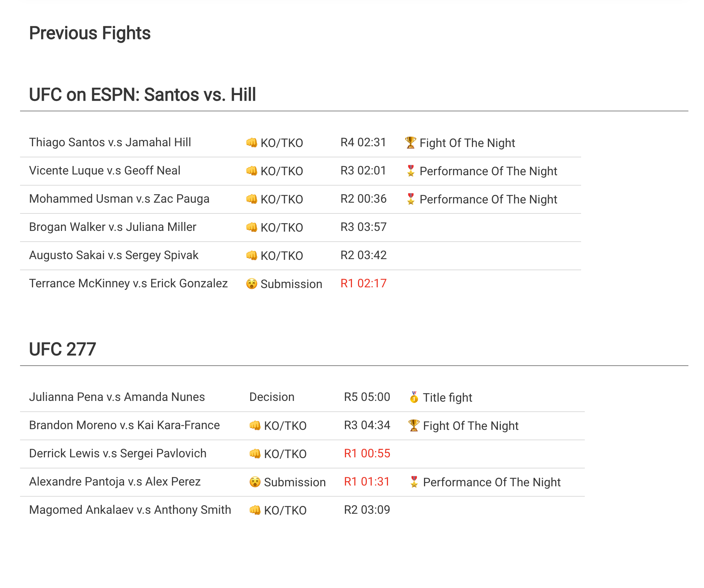Image resolution: width=704 pixels, height=588 pixels.
Task: Select 'Derrick Lewis v.s Sergei Pavlovich' text
Action: 118,453
